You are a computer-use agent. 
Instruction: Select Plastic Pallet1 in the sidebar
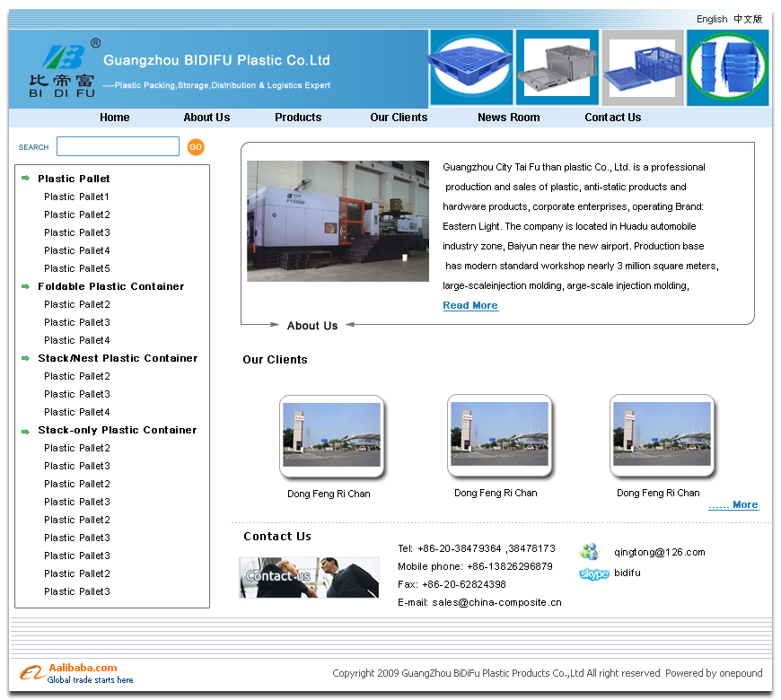coord(76,197)
